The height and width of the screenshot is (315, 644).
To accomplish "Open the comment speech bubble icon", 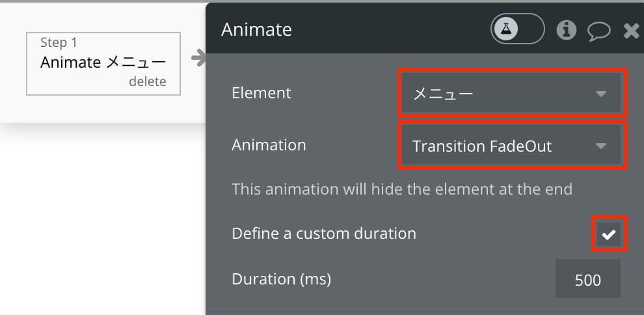I will coord(599,31).
